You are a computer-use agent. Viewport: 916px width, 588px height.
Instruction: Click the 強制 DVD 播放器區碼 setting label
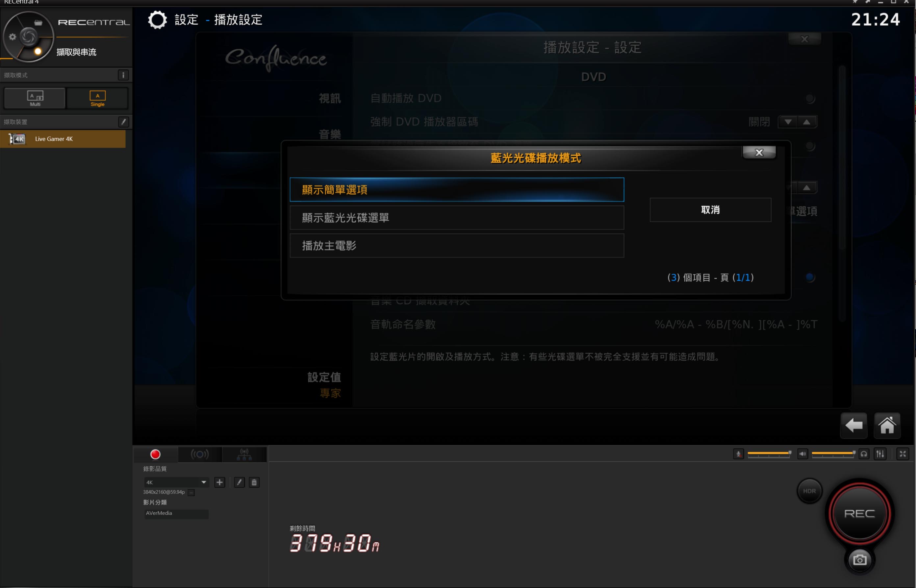click(424, 122)
